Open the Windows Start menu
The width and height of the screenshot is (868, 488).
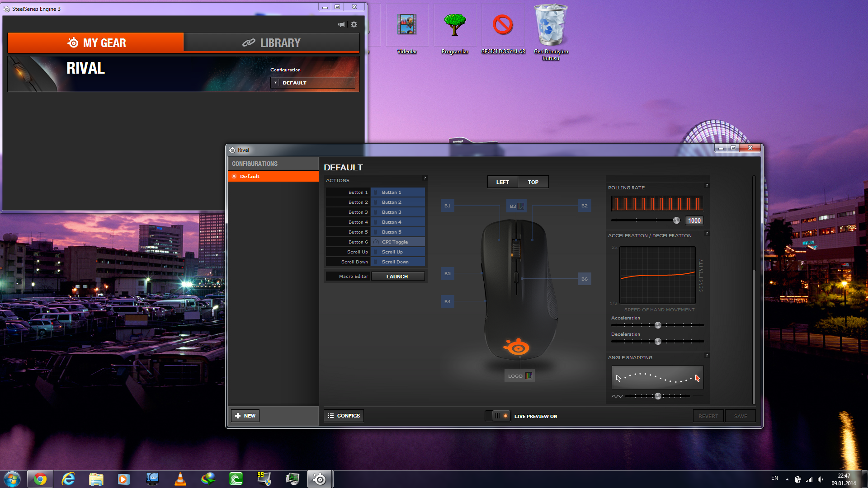pos(12,479)
